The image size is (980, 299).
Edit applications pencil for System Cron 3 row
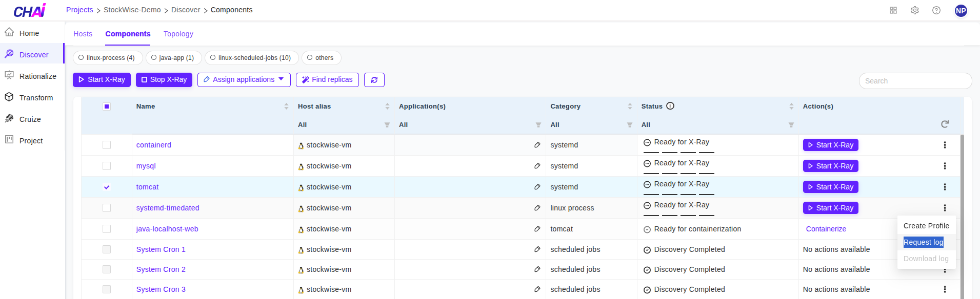pyautogui.click(x=537, y=289)
